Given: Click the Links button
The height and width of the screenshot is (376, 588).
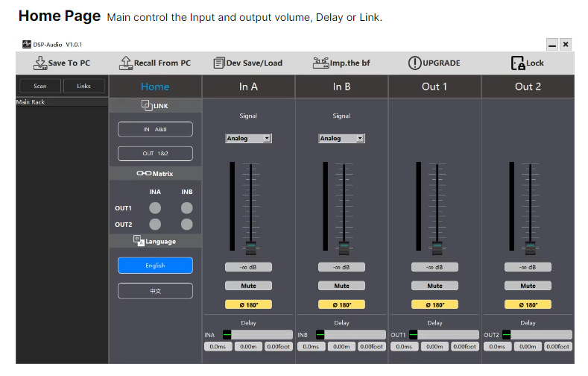Looking at the screenshot, I should [x=83, y=86].
